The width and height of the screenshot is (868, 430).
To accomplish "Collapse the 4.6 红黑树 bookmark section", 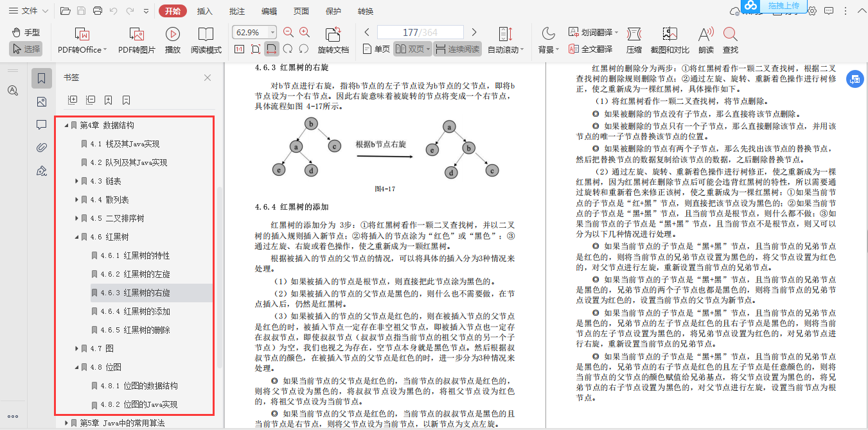I will pos(77,236).
